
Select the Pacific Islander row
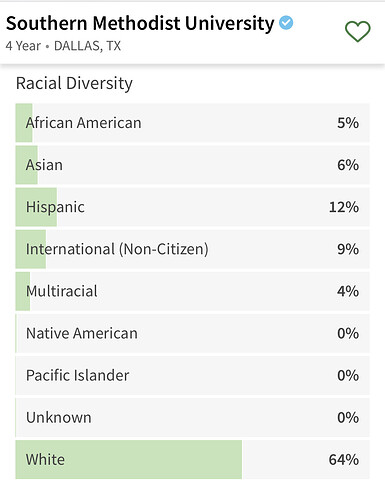point(192,375)
